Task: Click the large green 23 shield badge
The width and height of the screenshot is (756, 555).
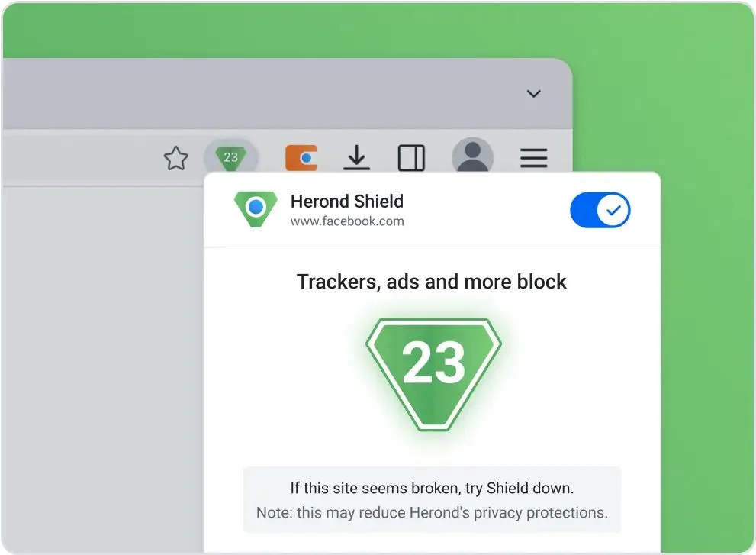Action: pos(433,374)
